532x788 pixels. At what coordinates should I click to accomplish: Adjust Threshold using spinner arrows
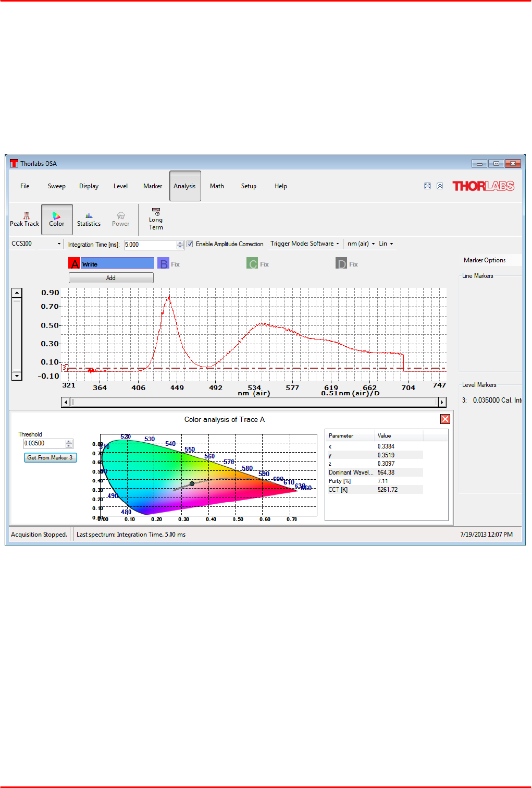pyautogui.click(x=69, y=443)
